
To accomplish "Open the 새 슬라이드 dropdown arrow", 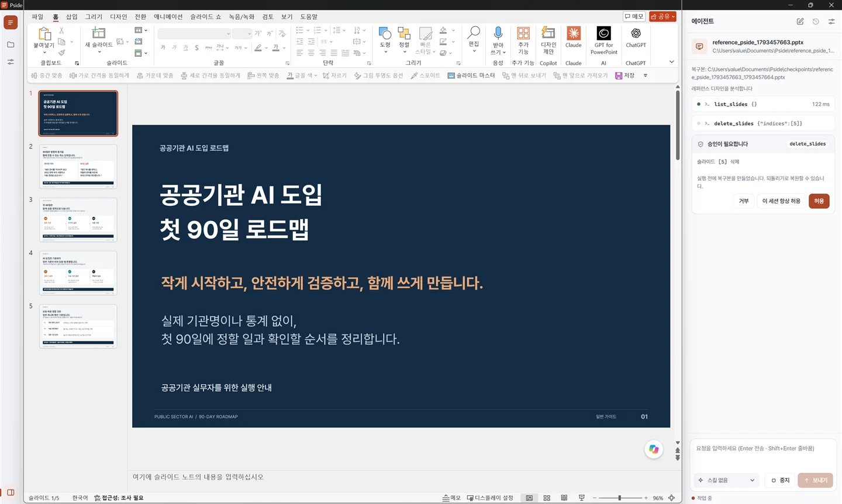I will point(99,52).
